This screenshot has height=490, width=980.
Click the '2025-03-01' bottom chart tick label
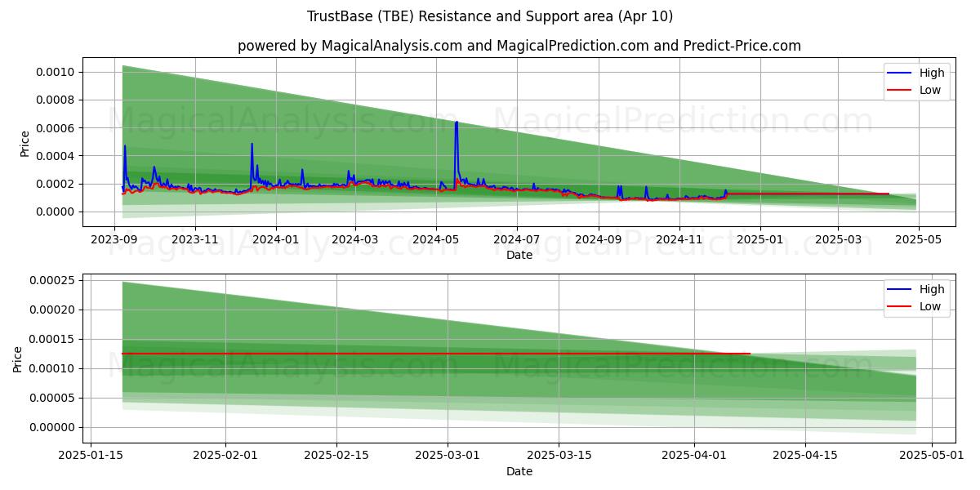tap(448, 456)
